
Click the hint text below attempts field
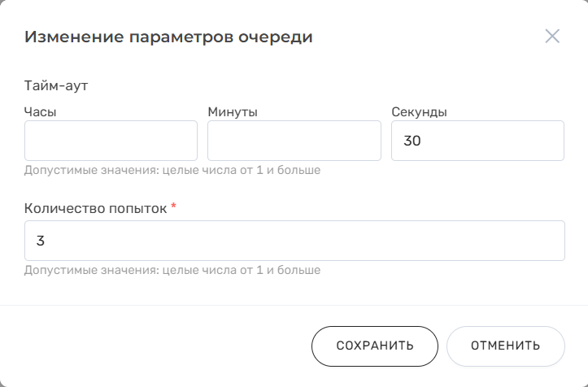(172, 270)
